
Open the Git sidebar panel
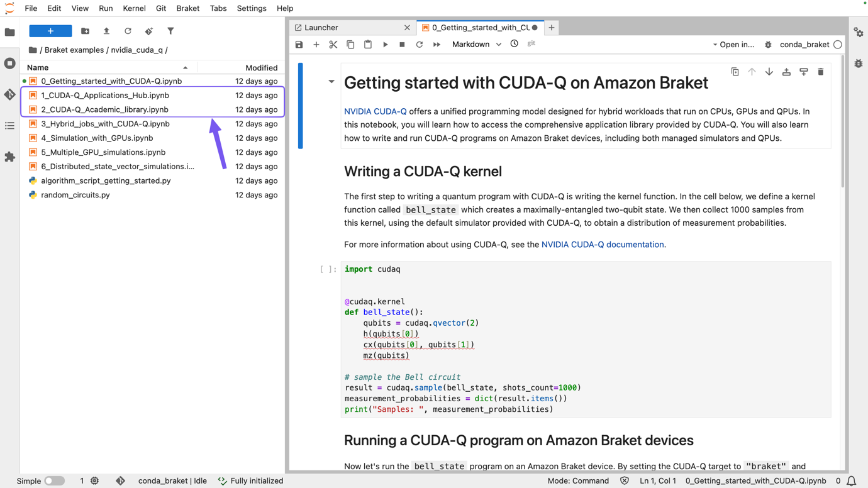pos(9,94)
